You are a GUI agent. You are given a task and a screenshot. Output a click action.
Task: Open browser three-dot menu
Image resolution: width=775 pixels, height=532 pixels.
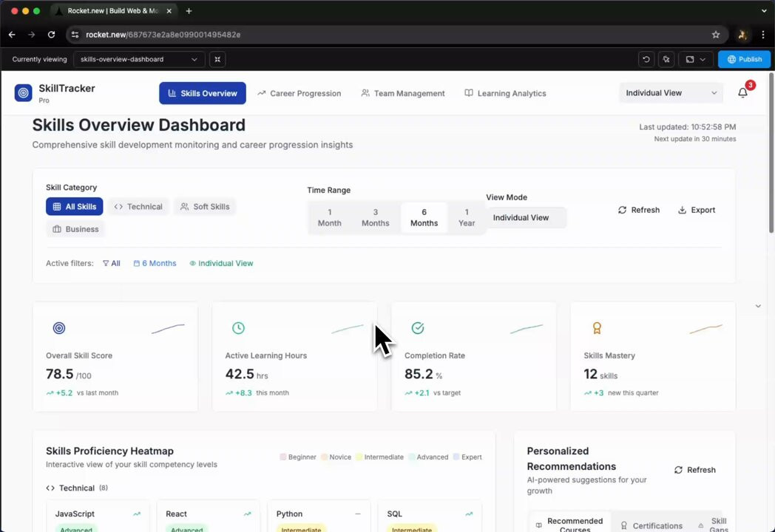pyautogui.click(x=763, y=35)
